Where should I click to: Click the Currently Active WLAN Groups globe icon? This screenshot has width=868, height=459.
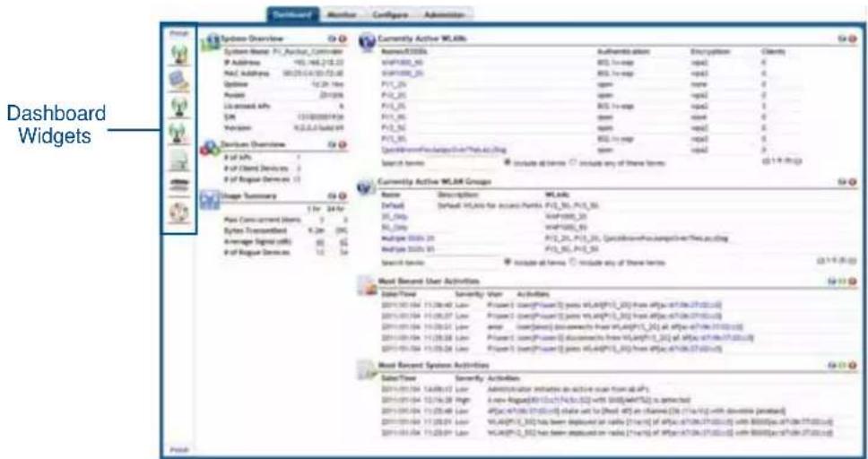pyautogui.click(x=367, y=187)
